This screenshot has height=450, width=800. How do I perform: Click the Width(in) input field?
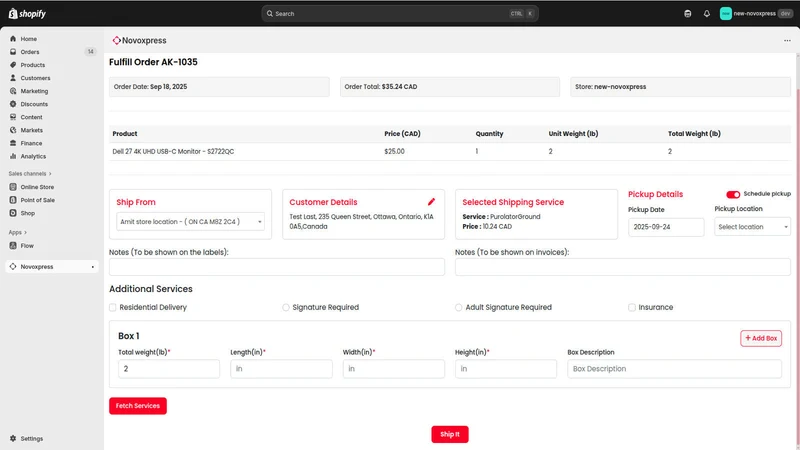393,368
